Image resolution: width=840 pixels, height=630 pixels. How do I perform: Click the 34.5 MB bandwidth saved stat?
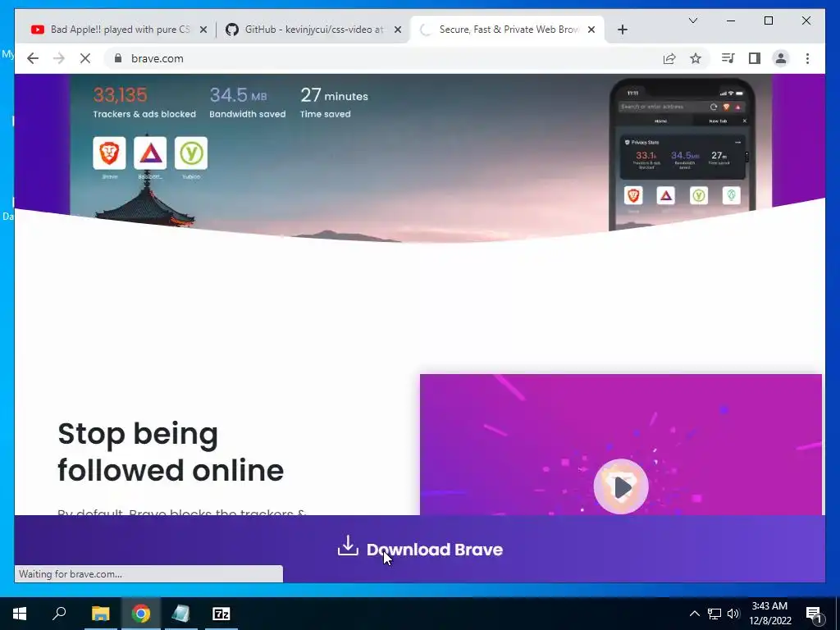pyautogui.click(x=247, y=103)
